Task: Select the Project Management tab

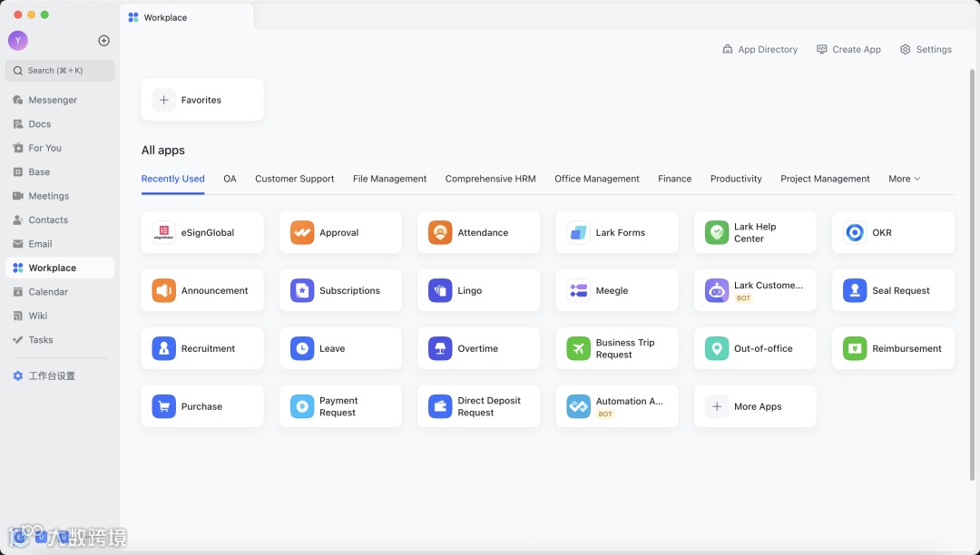Action: (x=825, y=179)
